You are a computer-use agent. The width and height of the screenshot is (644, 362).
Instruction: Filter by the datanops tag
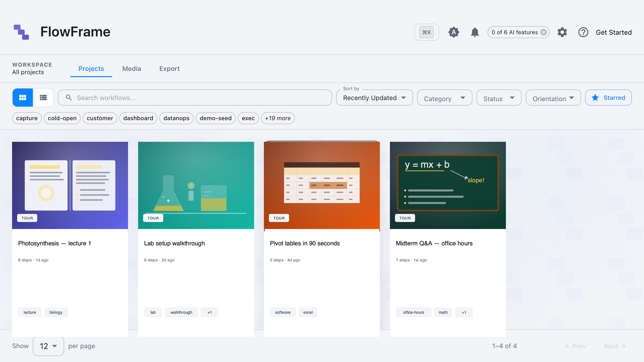[x=176, y=118]
